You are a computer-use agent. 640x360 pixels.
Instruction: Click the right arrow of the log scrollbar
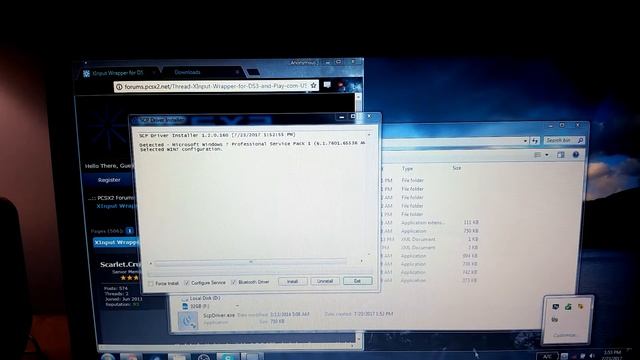pos(361,261)
